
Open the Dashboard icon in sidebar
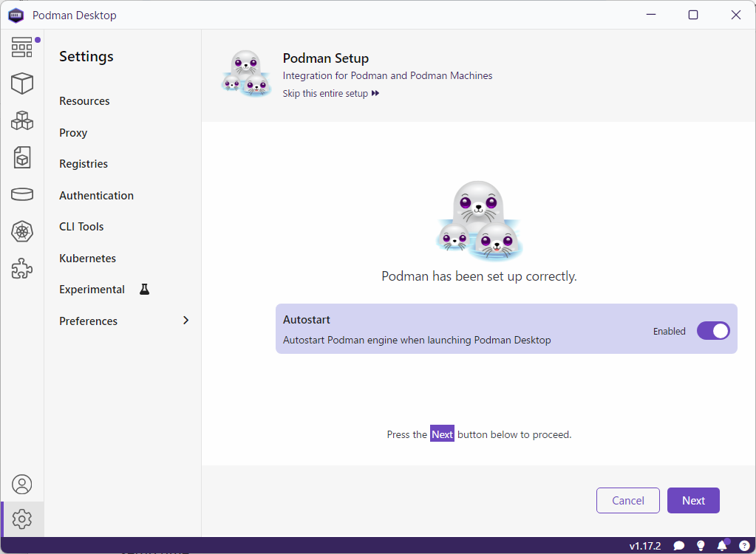[22, 47]
